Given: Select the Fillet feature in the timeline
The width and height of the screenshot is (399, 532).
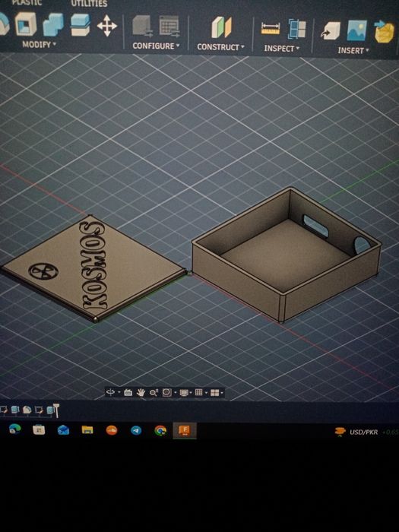Looking at the screenshot, I should [27, 410].
